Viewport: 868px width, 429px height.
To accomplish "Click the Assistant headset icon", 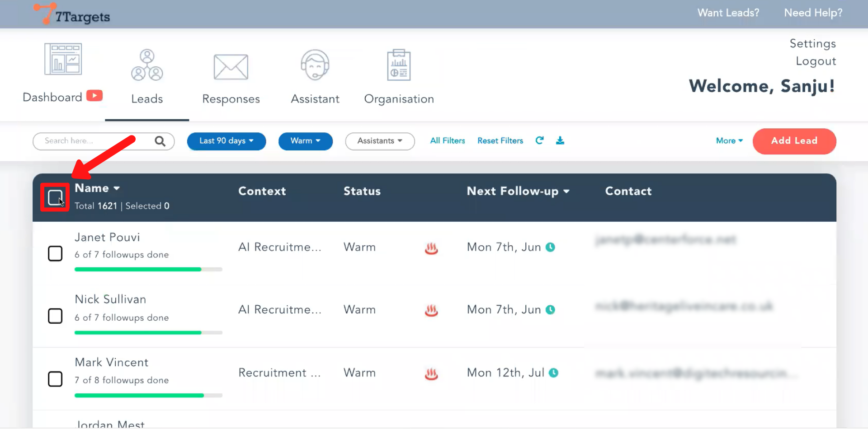I will pos(315,65).
